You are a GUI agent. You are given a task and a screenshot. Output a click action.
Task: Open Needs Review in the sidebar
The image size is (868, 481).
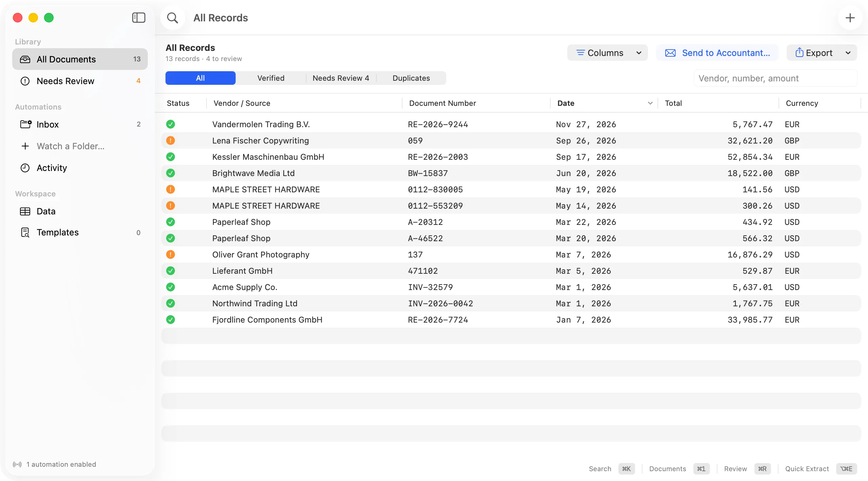(80, 81)
